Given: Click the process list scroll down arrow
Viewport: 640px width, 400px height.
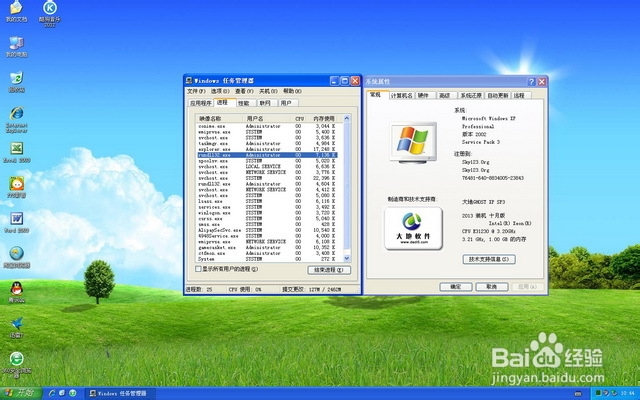Looking at the screenshot, I should (347, 258).
